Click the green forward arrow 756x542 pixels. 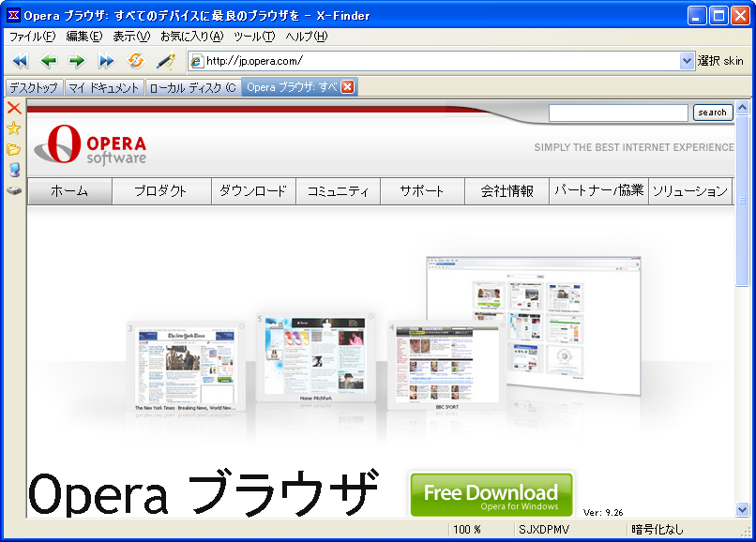[77, 61]
